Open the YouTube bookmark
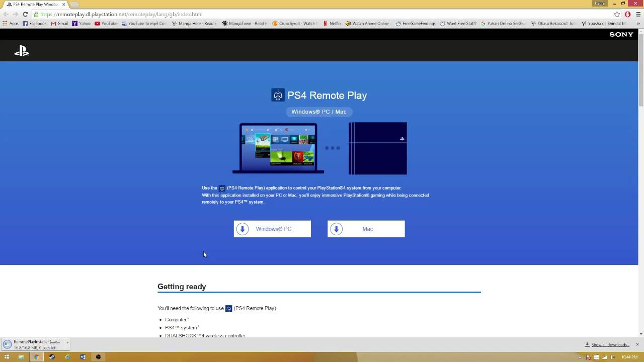The image size is (644, 362). [x=106, y=23]
